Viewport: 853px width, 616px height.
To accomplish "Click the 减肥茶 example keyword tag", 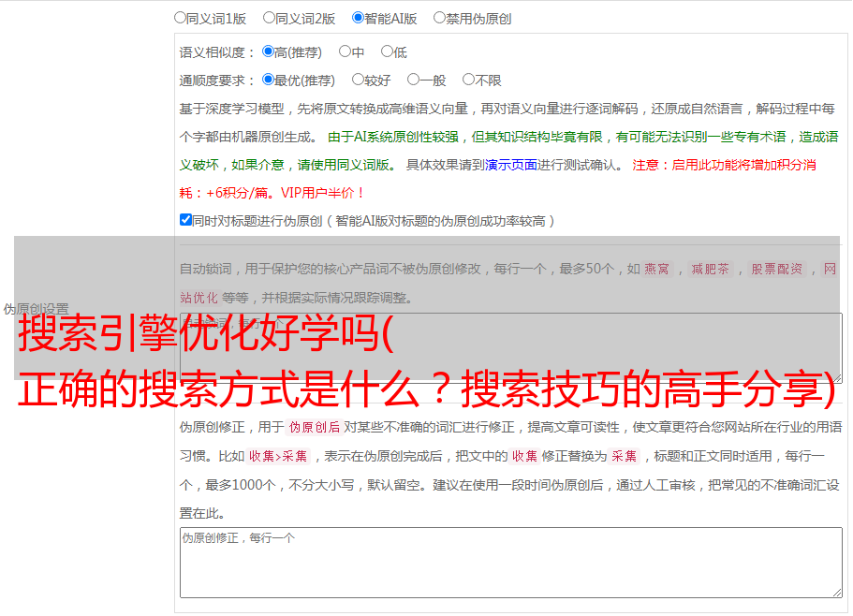I will (x=710, y=269).
